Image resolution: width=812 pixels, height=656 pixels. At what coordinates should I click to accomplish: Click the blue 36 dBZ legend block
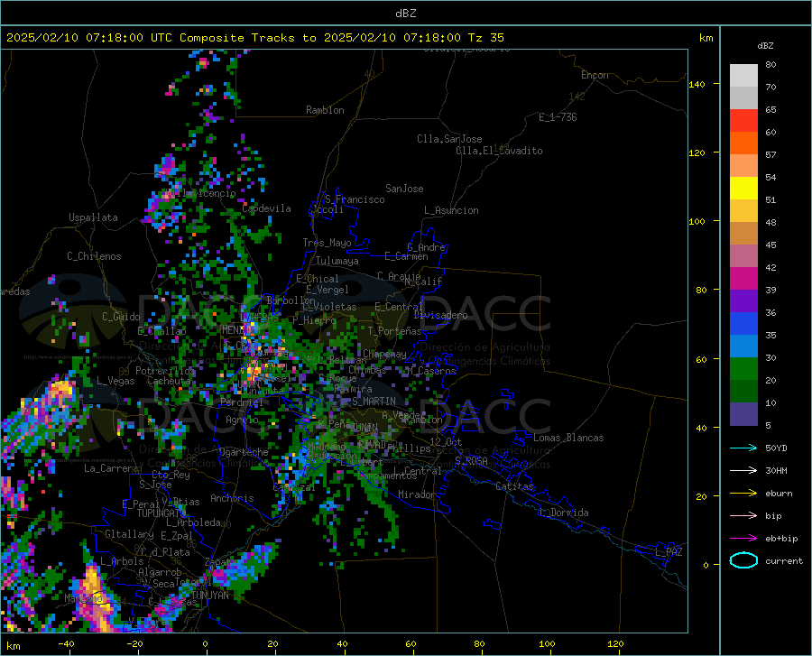[x=743, y=324]
